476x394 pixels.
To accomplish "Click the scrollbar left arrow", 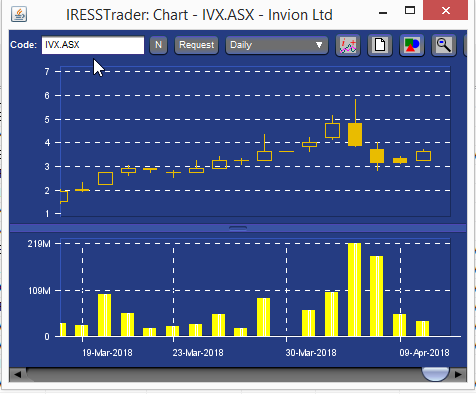I will click(x=18, y=374).
